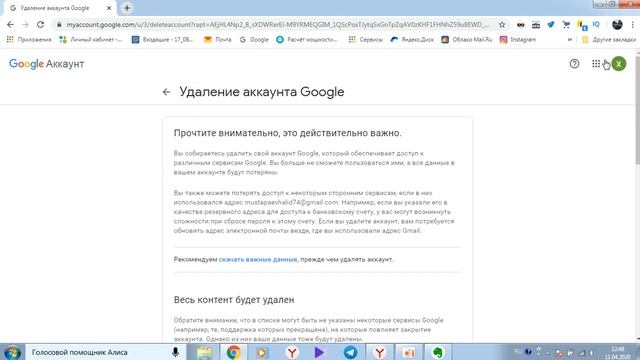Open Telegram from the taskbar

point(350,353)
